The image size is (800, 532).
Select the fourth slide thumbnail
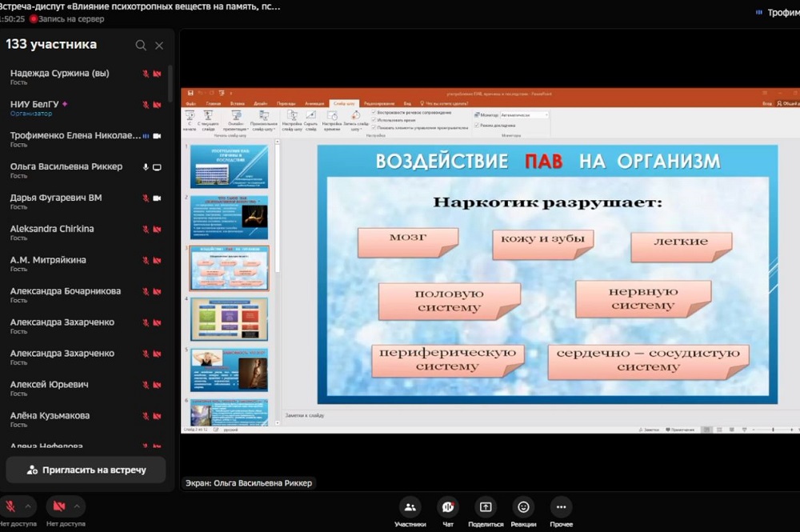(230, 319)
